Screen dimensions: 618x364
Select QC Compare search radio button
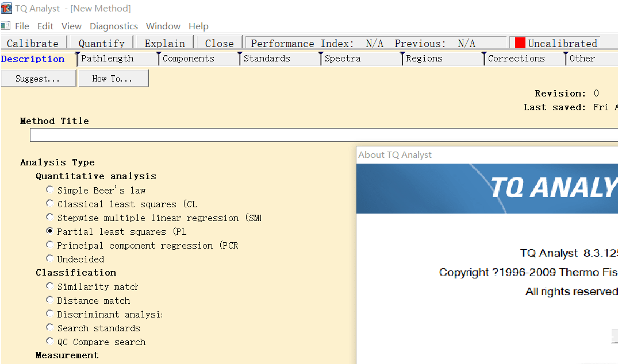49,341
